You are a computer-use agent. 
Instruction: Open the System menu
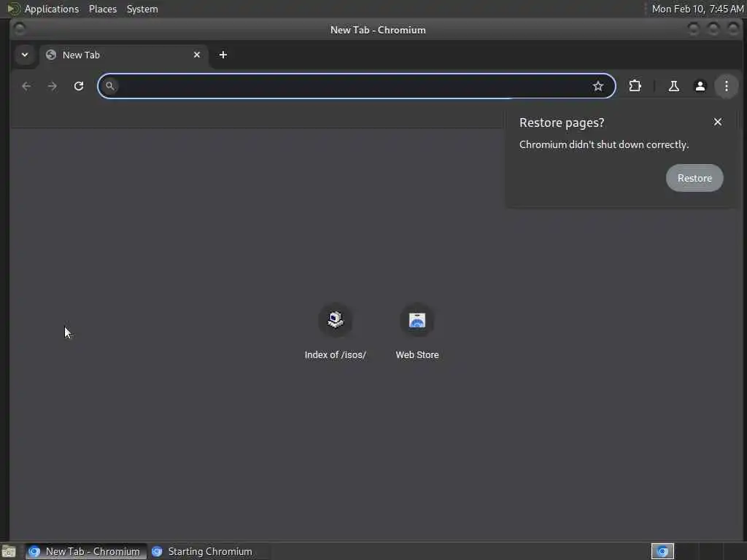pyautogui.click(x=142, y=9)
